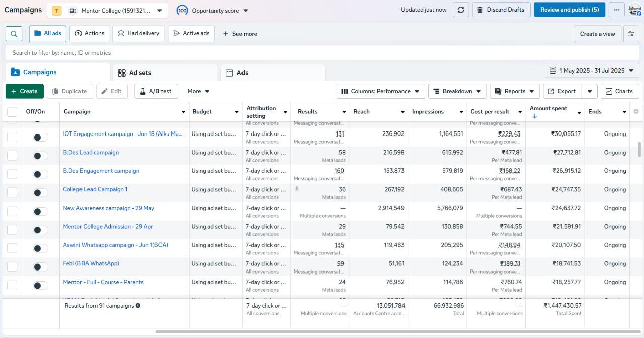The image size is (644, 338).
Task: Open the view customization sliders icon
Action: coord(631,34)
